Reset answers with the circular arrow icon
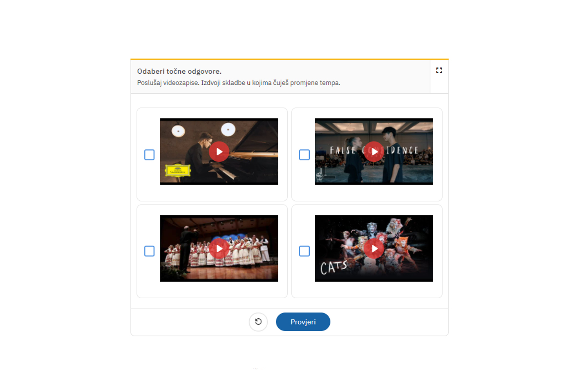 point(258,322)
